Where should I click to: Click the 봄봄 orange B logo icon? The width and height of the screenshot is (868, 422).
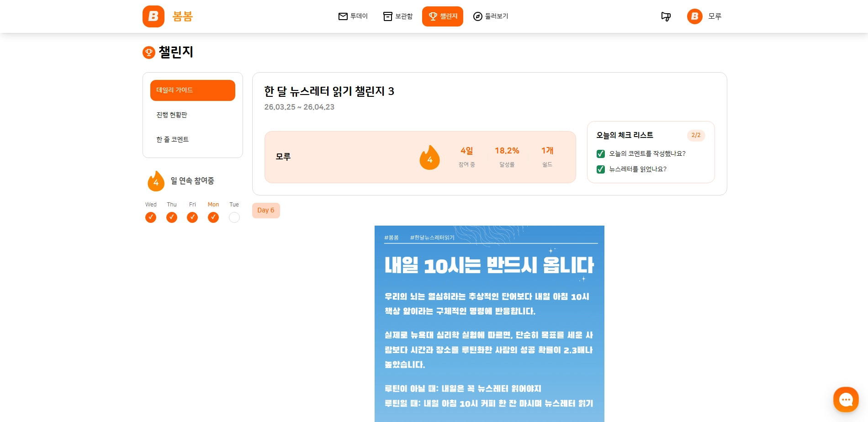(153, 16)
